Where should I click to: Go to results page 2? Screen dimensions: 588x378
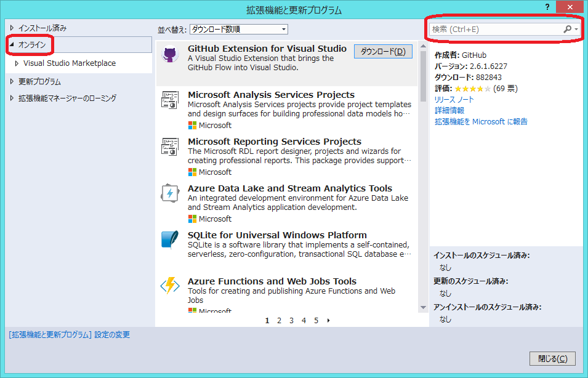click(279, 321)
